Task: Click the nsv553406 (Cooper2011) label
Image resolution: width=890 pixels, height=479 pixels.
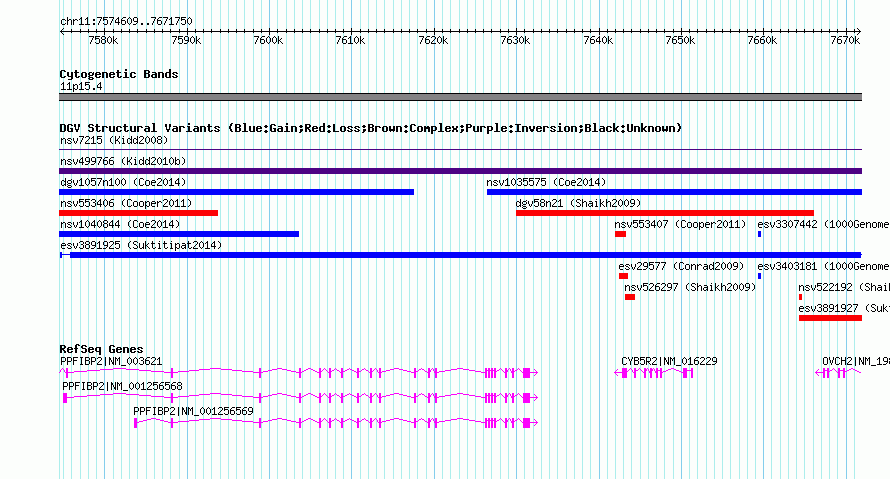Action: pos(126,203)
